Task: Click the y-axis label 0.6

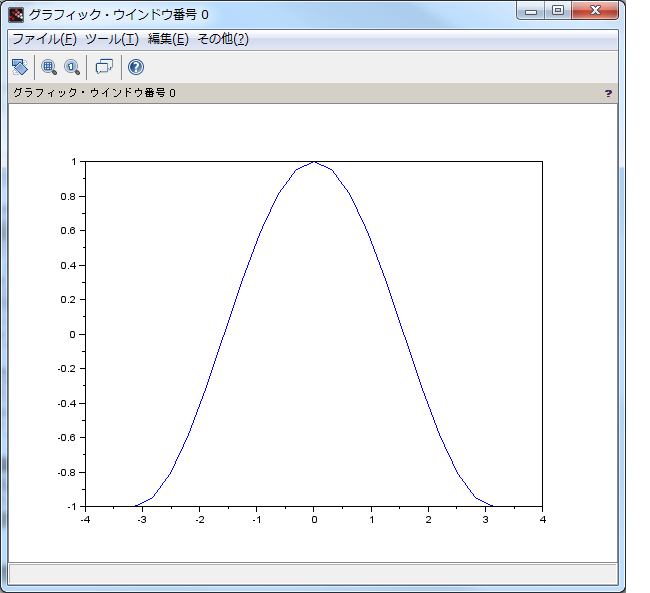Action: point(68,231)
